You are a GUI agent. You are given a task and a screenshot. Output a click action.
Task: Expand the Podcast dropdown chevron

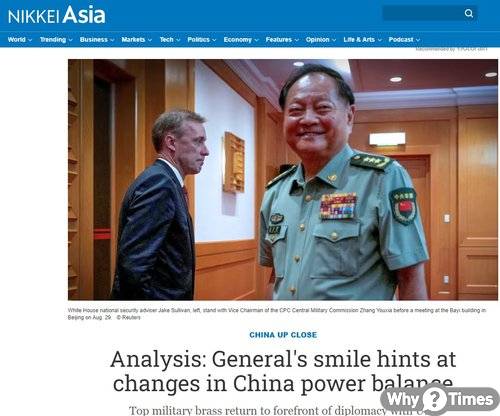418,40
